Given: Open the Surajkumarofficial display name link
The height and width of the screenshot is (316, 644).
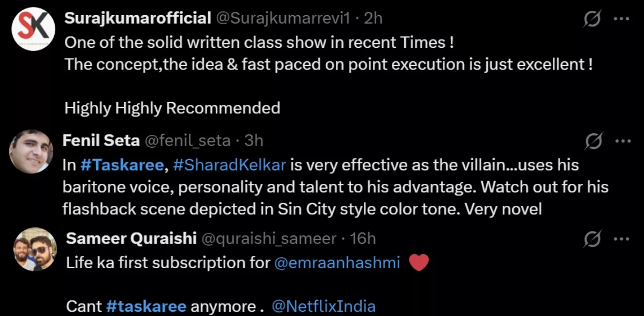Looking at the screenshot, I should point(137,18).
